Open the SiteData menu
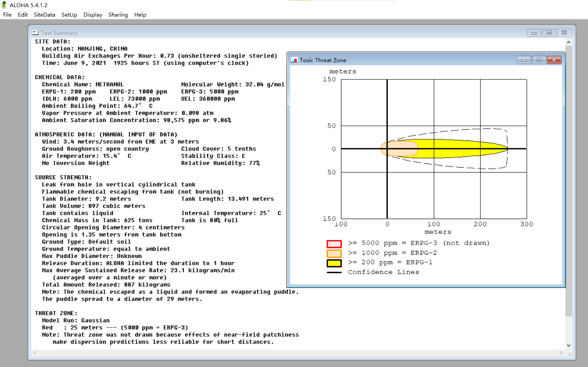The width and height of the screenshot is (588, 367). 44,15
